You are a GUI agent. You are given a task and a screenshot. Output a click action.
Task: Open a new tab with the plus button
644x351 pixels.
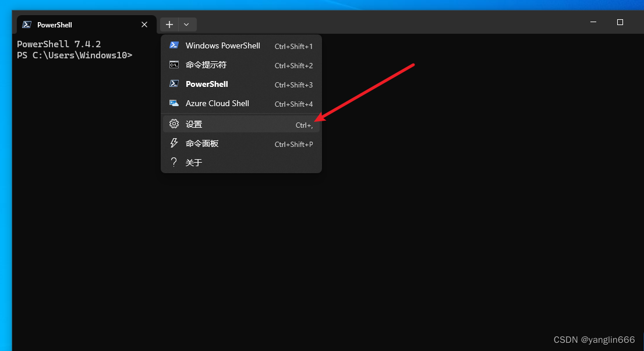coord(169,24)
